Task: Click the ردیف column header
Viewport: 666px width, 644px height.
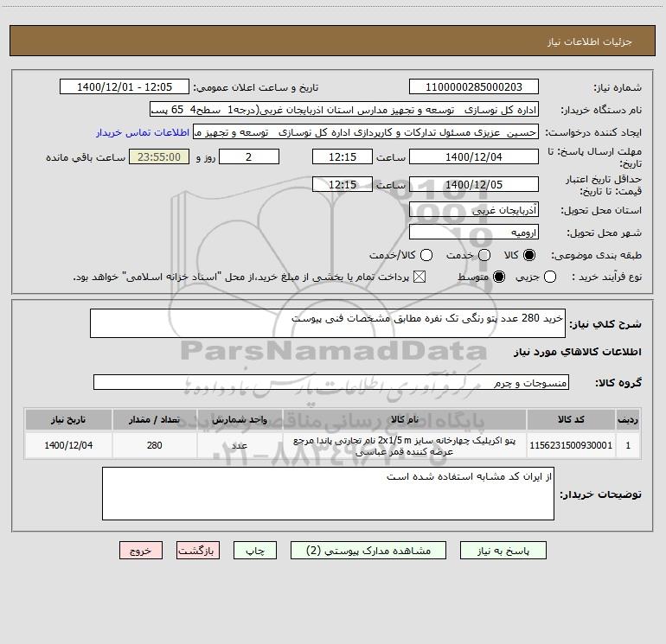Action: click(x=628, y=419)
